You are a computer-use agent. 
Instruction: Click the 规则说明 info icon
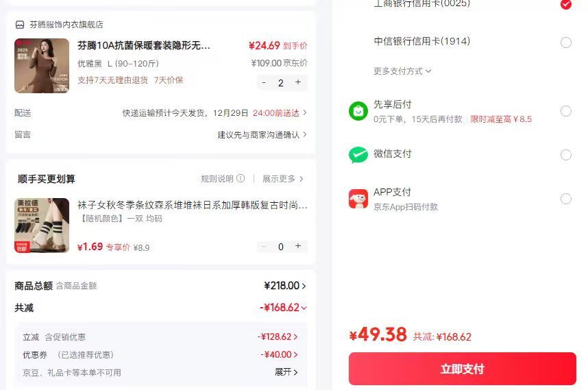tap(241, 179)
